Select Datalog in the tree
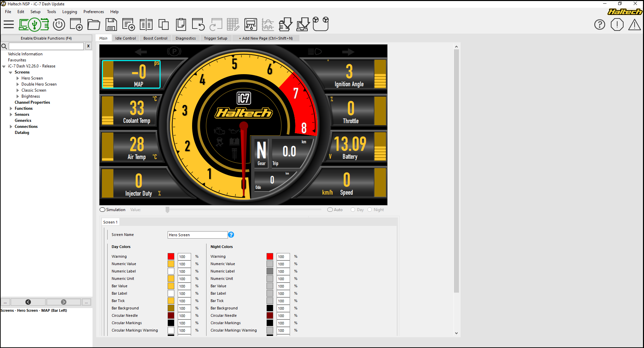 [x=22, y=133]
